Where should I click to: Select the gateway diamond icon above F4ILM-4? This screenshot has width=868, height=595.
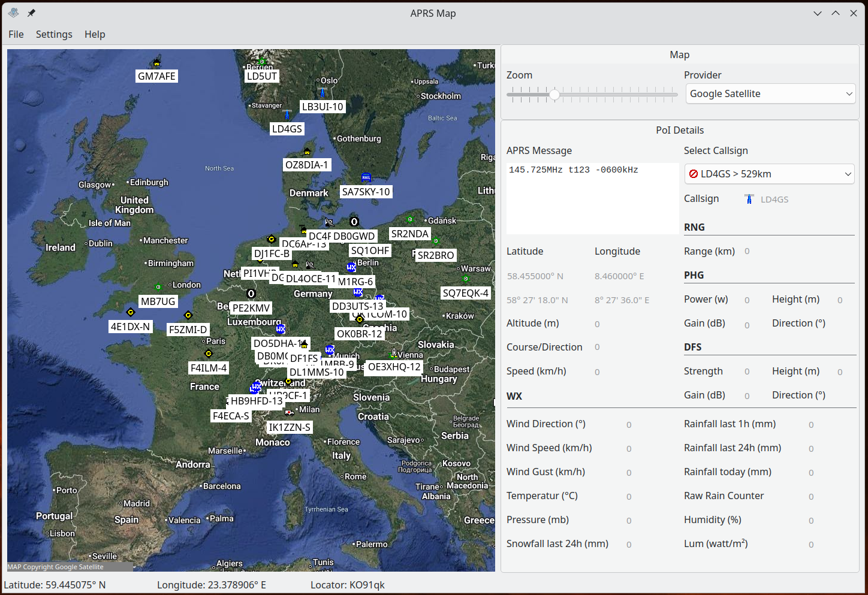pyautogui.click(x=209, y=354)
